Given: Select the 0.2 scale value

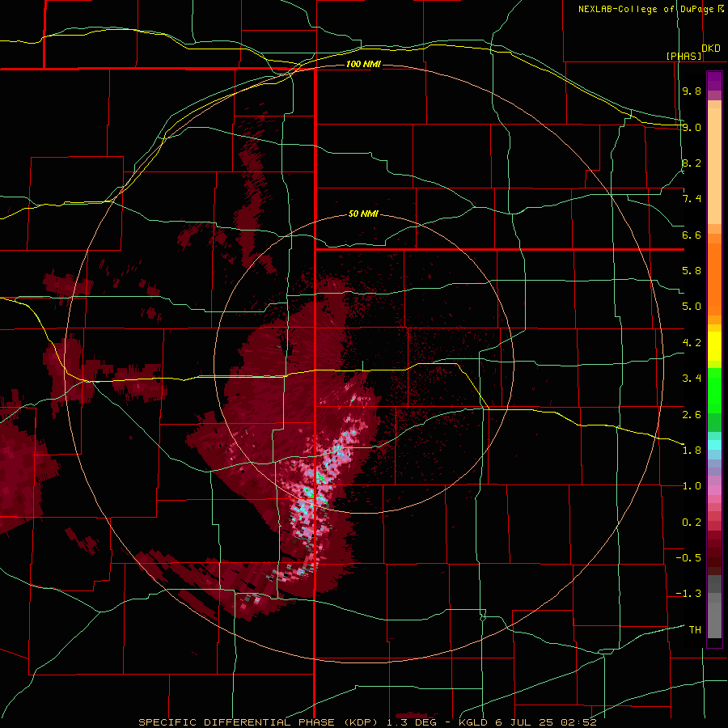Looking at the screenshot, I should pos(692,523).
